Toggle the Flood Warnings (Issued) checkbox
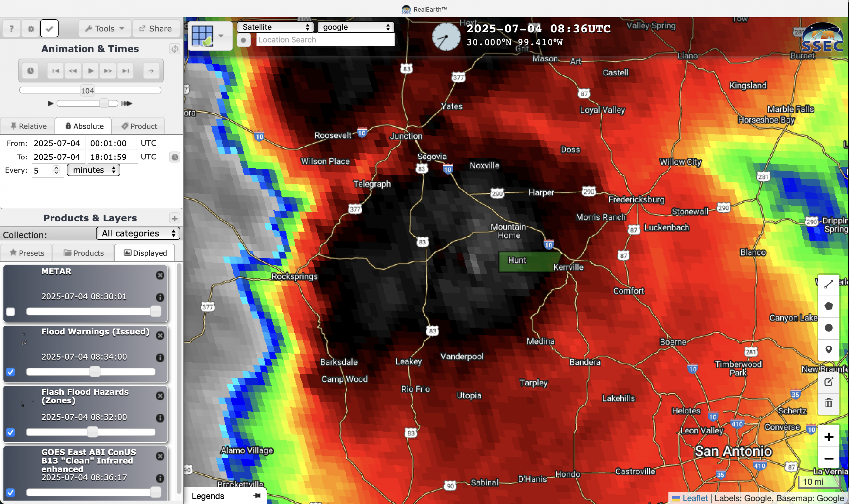This screenshot has width=849, height=504. [11, 372]
